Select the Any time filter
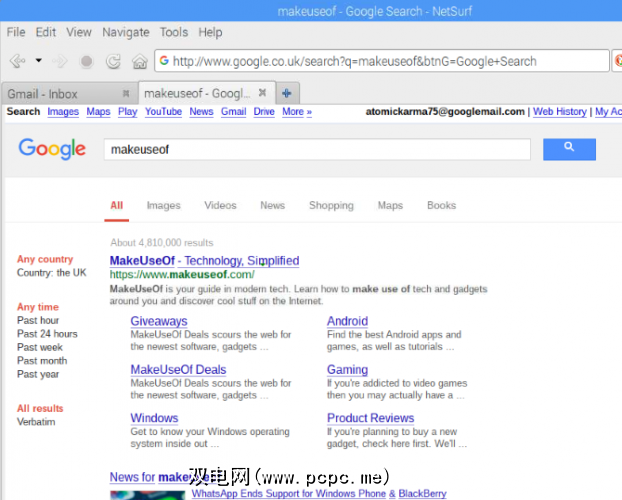Viewport: 622px width, 500px height. (x=38, y=307)
